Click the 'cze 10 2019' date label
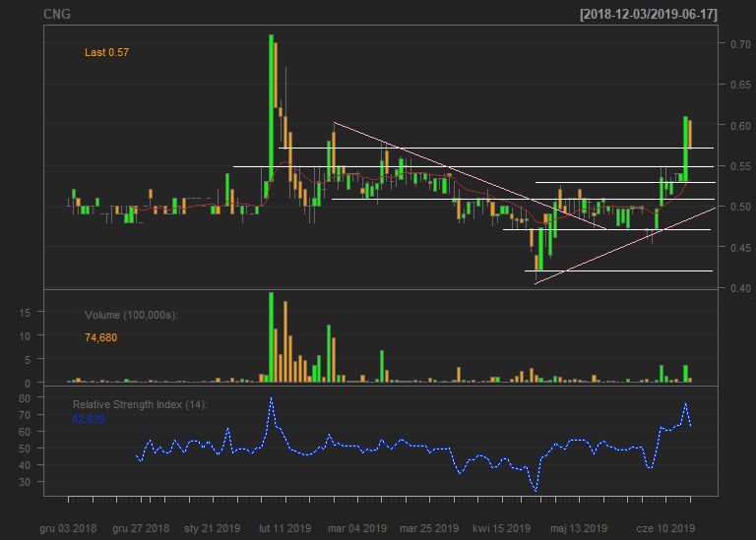Viewport: 756px width, 540px height. [665, 528]
